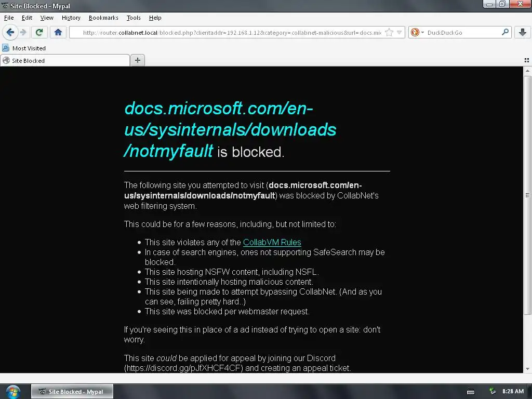Open the Downloads arrow button

pos(523,32)
